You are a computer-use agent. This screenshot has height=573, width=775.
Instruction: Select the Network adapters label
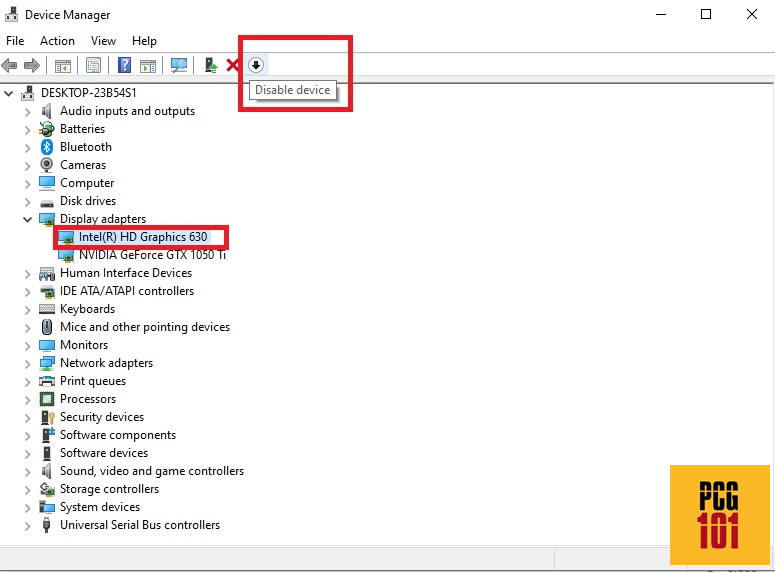(x=106, y=363)
